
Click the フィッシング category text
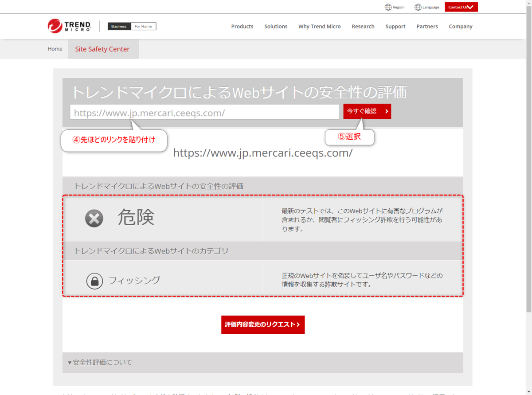[x=134, y=280]
